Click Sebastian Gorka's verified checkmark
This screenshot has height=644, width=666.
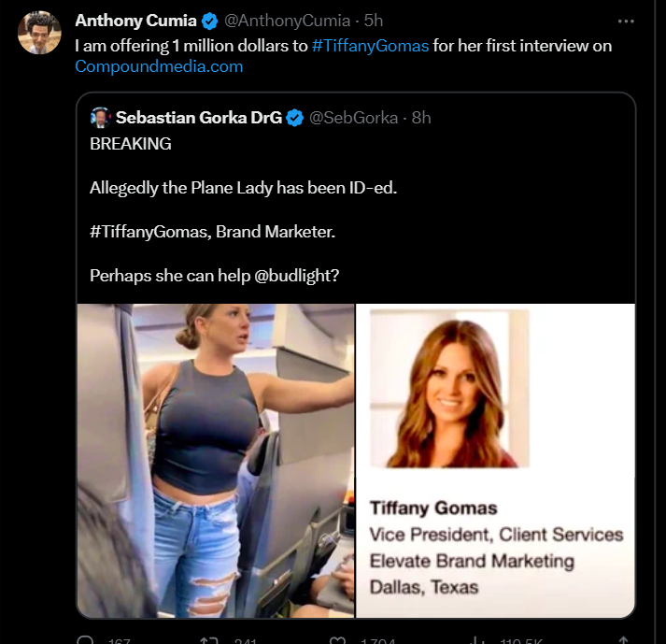click(294, 117)
